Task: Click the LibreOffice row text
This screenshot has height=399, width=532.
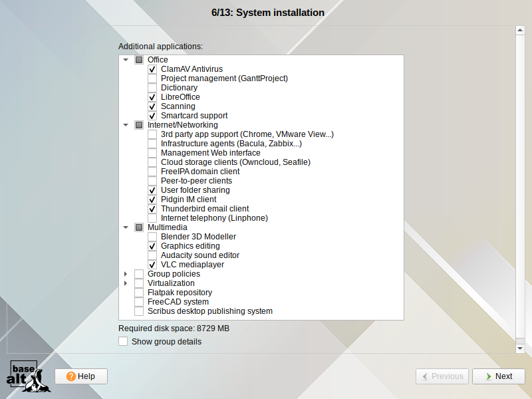Action: click(x=180, y=97)
